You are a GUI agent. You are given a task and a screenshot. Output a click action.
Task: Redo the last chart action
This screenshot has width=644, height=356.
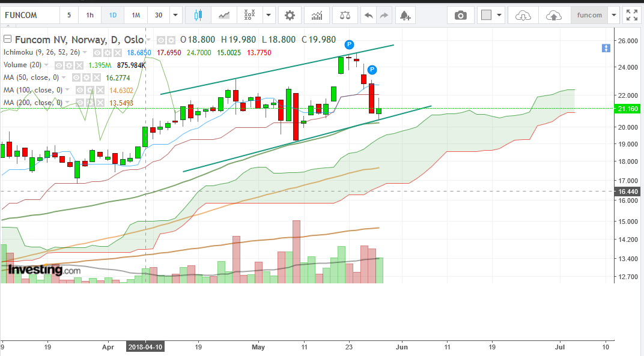pos(384,15)
